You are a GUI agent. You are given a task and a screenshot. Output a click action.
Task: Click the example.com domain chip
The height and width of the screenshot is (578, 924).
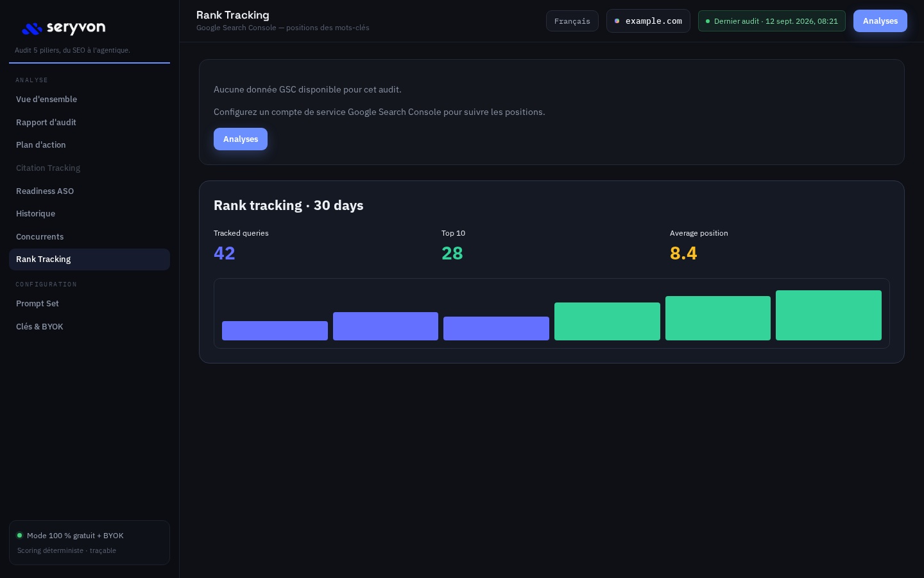click(648, 21)
